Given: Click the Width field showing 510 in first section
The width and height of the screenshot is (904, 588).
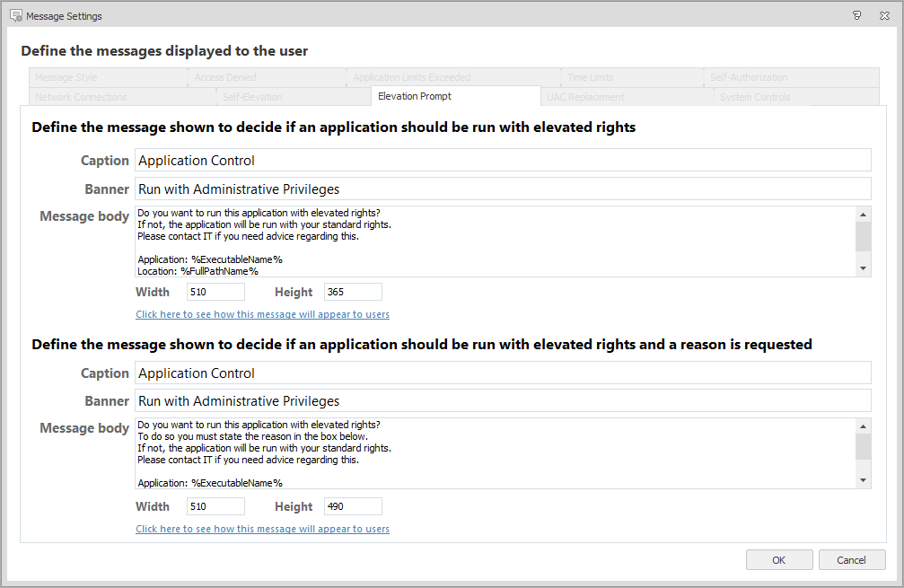Looking at the screenshot, I should [215, 292].
